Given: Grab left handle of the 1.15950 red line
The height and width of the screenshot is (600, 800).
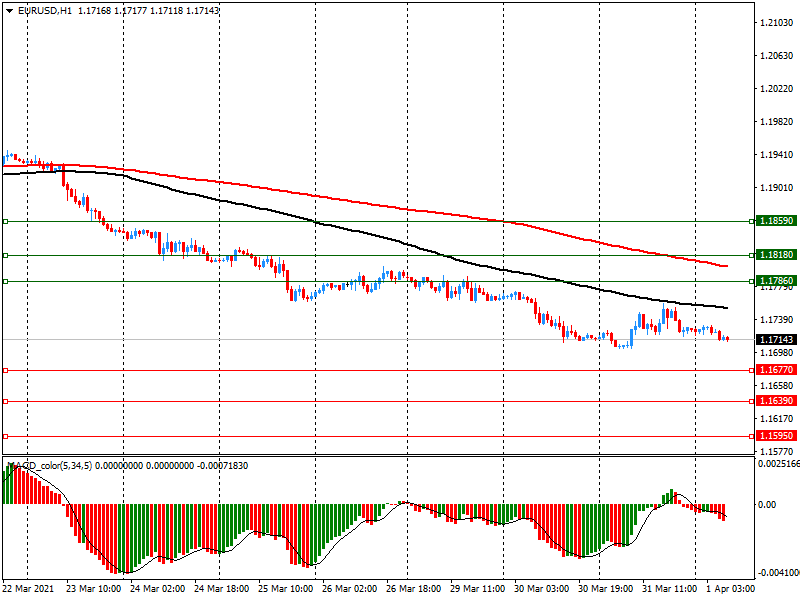Looking at the screenshot, I should [6, 436].
